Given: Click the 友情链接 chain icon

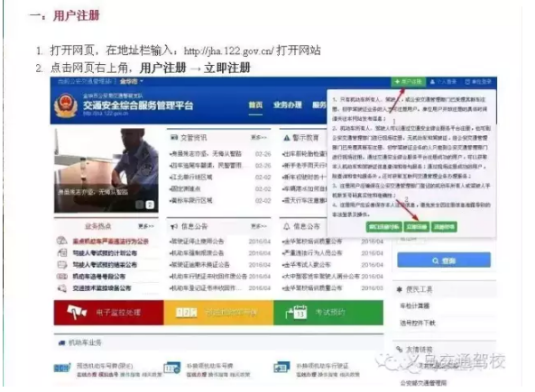Looking at the screenshot, I should pyautogui.click(x=400, y=349).
